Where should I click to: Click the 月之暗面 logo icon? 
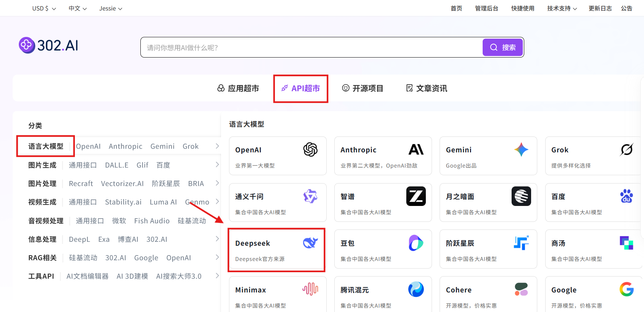point(521,196)
